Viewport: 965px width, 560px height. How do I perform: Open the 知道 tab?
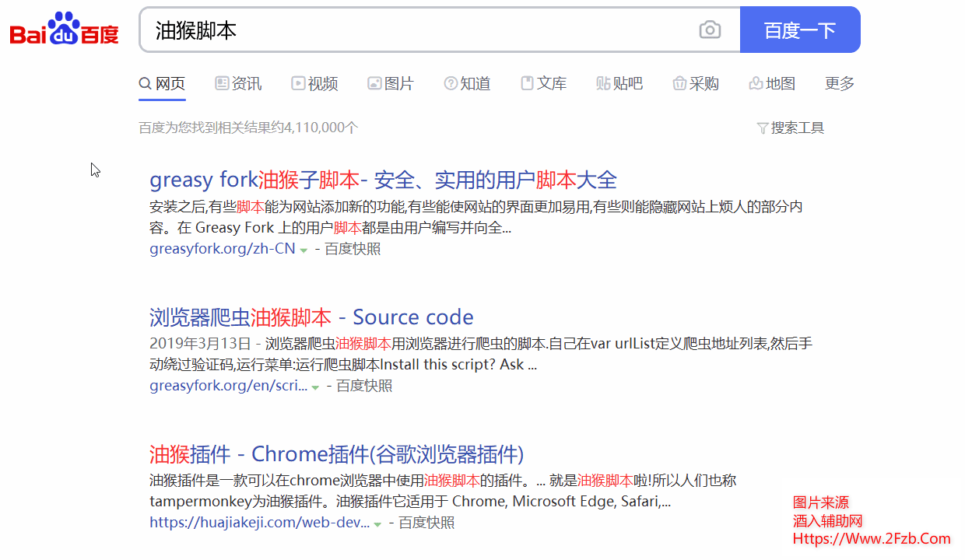[467, 83]
